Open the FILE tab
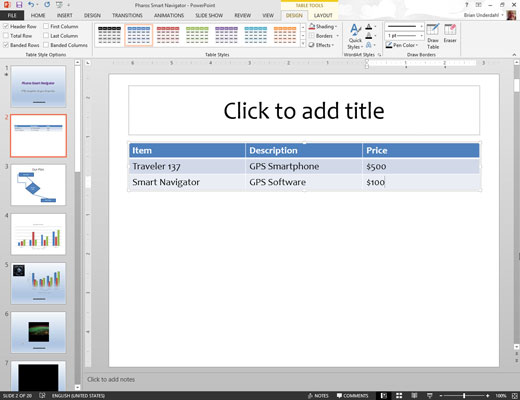 [x=12, y=15]
